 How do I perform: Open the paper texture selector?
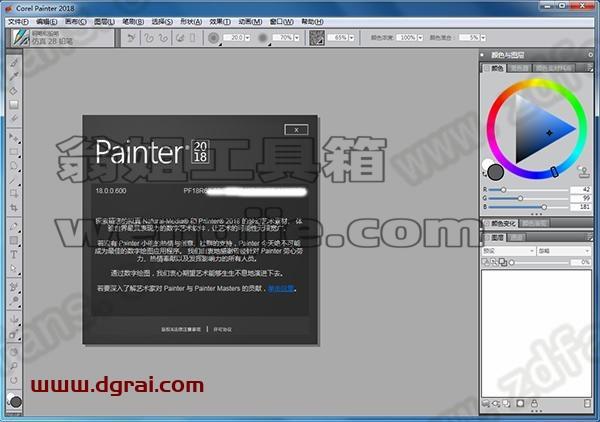317,37
